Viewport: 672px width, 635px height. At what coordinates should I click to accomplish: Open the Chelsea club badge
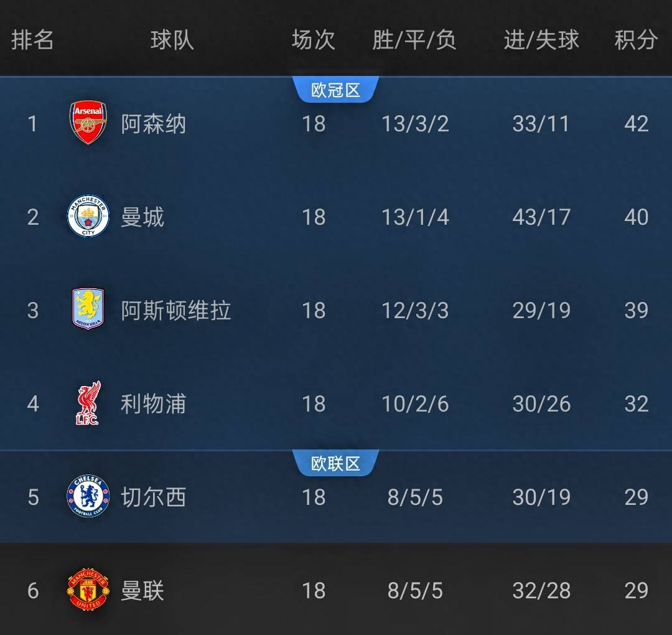pos(88,496)
